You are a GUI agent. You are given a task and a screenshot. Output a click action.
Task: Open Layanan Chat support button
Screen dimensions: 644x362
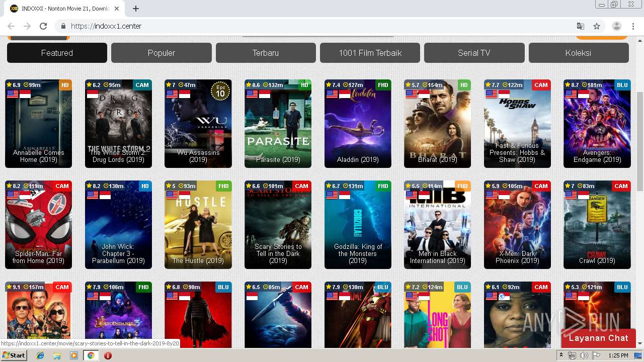pyautogui.click(x=599, y=338)
